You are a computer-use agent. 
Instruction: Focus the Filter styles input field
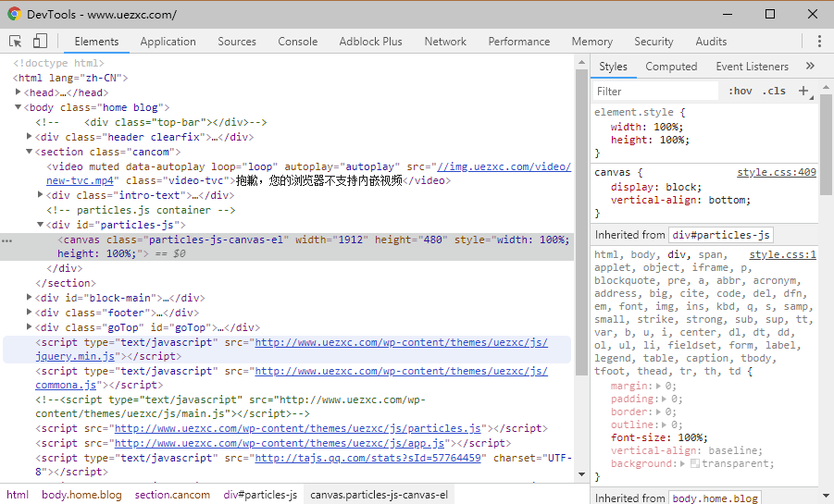click(655, 92)
